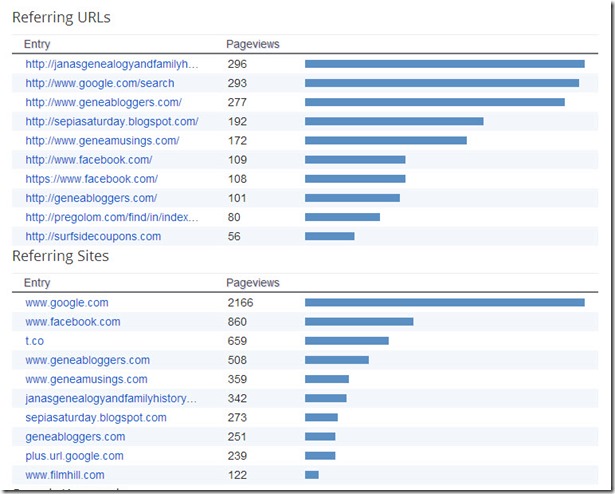Open the http://surfsidecoupons.com link

93,237
